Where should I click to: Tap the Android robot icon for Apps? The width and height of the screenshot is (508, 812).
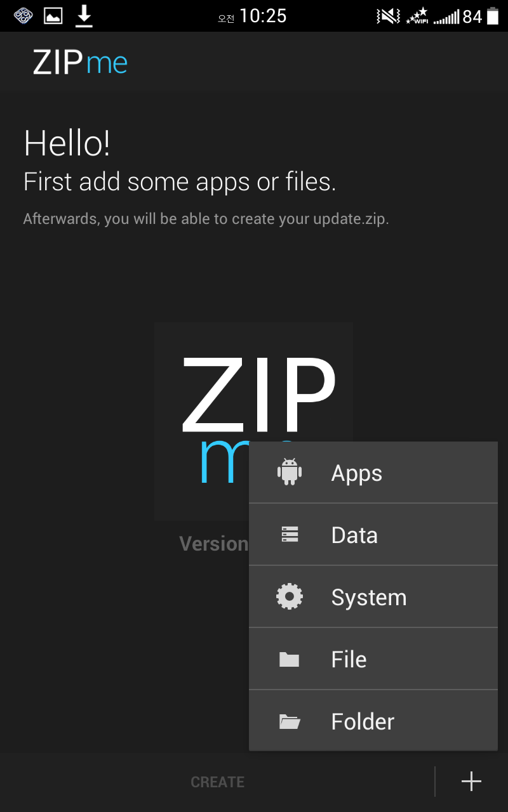290,472
